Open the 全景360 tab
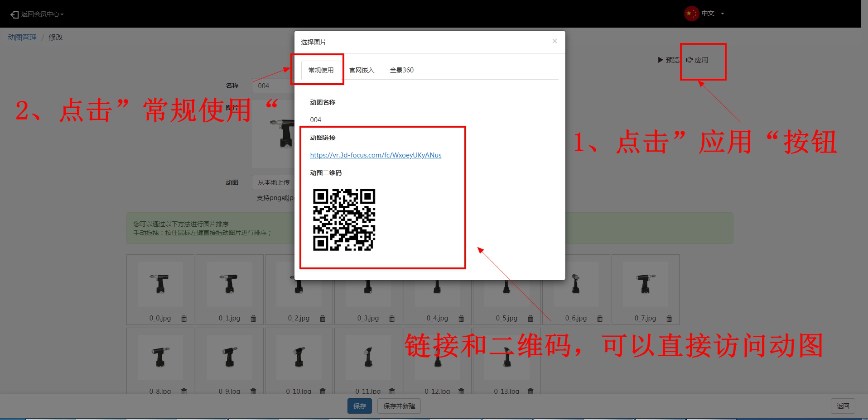The image size is (868, 420). coord(401,70)
